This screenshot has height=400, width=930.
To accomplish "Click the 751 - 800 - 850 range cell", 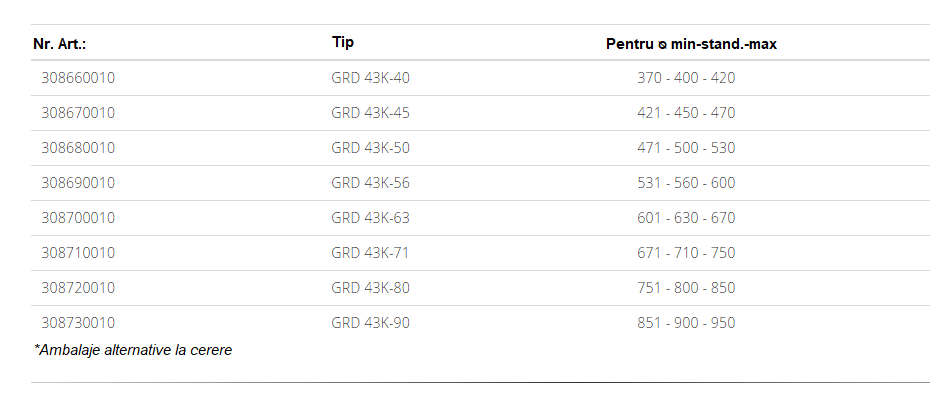I will click(x=686, y=288).
